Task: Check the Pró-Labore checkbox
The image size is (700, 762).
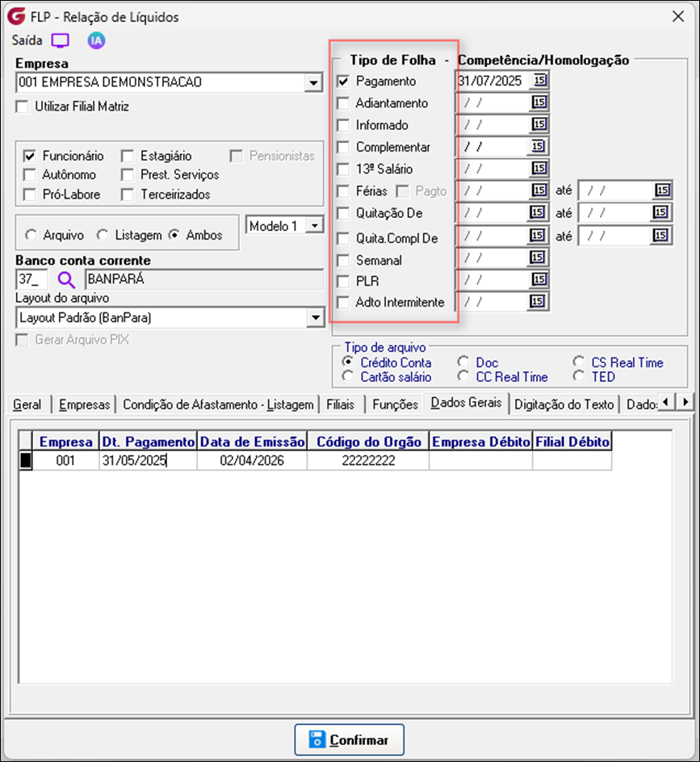Action: [30, 195]
